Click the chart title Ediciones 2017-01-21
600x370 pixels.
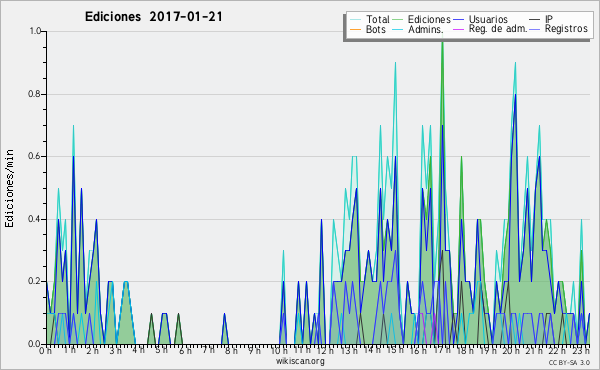pos(153,17)
